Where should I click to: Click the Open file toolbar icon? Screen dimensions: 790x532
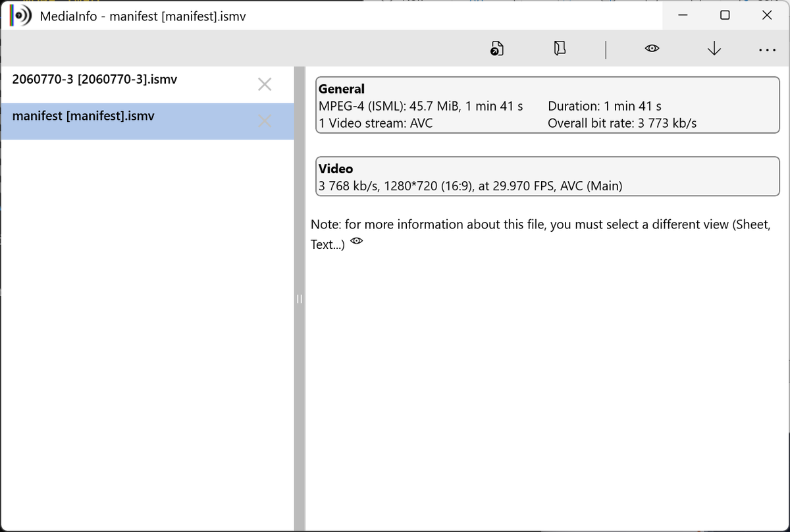[x=497, y=49]
